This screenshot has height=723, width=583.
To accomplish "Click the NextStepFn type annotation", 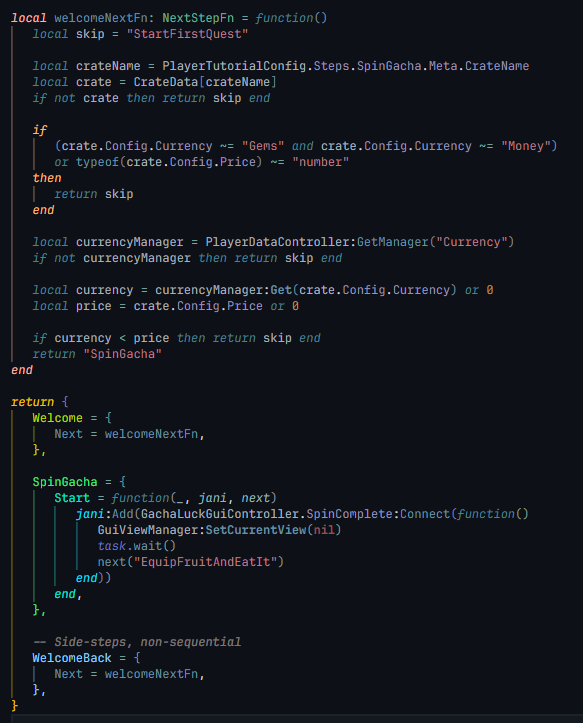I will tap(198, 18).
